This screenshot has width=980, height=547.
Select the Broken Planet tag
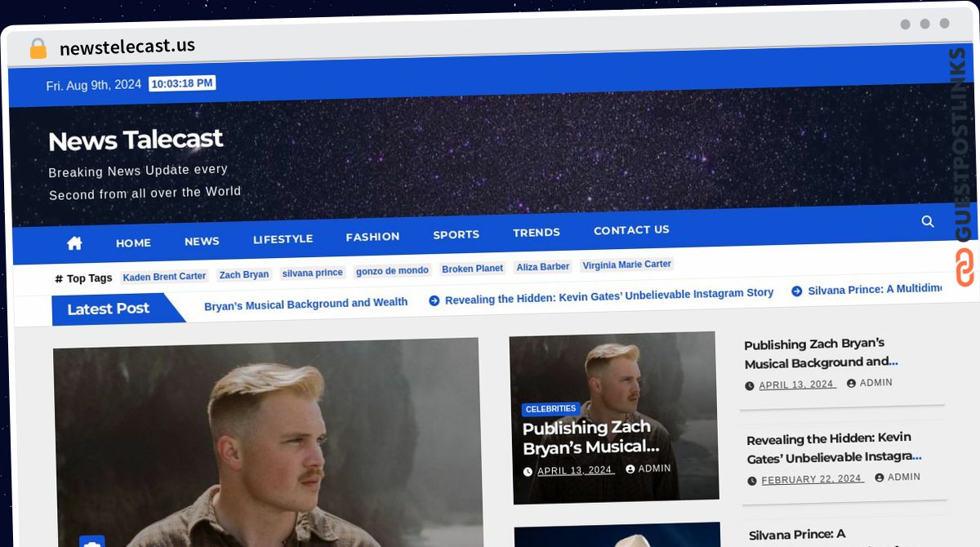[x=473, y=269]
